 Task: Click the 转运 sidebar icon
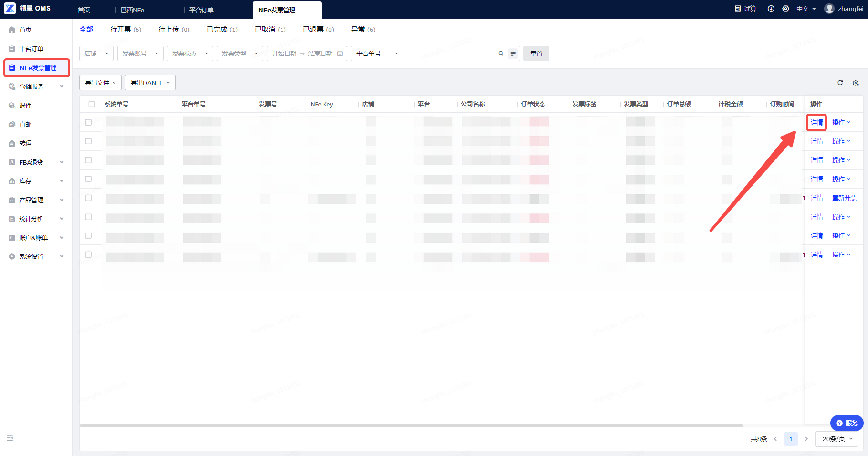12,143
